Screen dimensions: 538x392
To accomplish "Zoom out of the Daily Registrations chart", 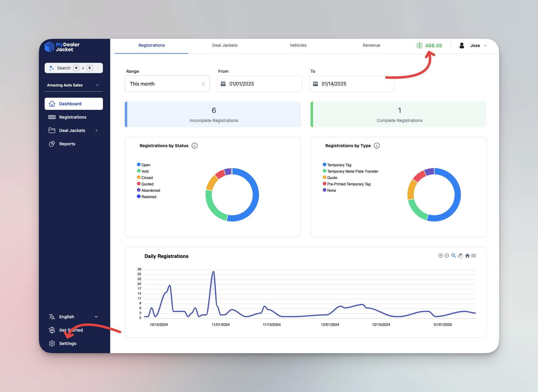I will [447, 255].
